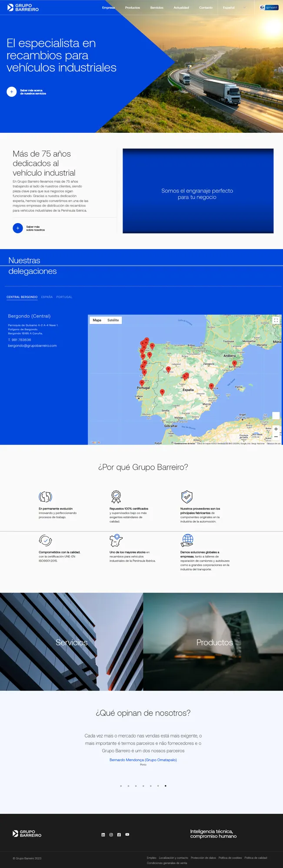Switch map to Satélite view
The width and height of the screenshot is (283, 868).
[x=113, y=320]
